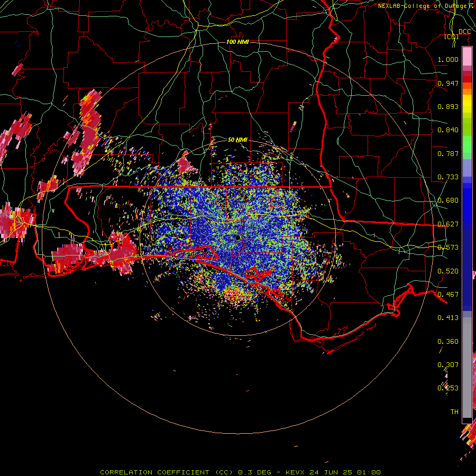The image size is (476, 476).
Task: Click the 0.893 scale value
Action: tap(448, 106)
